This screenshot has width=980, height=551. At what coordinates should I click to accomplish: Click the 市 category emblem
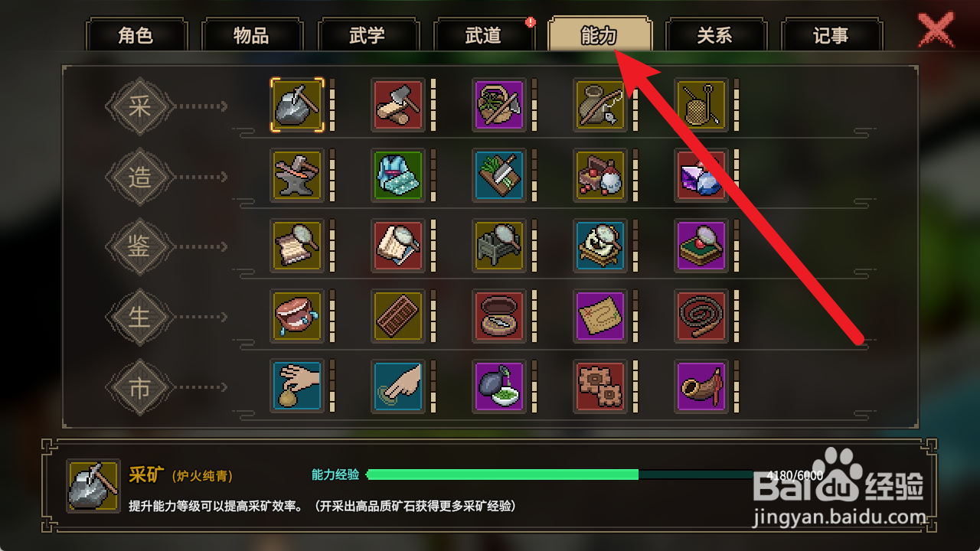pos(139,387)
